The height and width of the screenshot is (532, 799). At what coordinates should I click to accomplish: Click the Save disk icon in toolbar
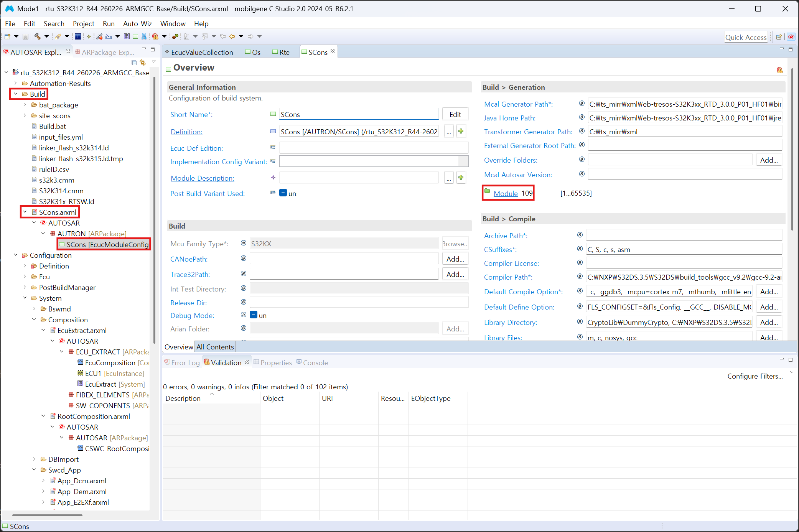coord(25,36)
